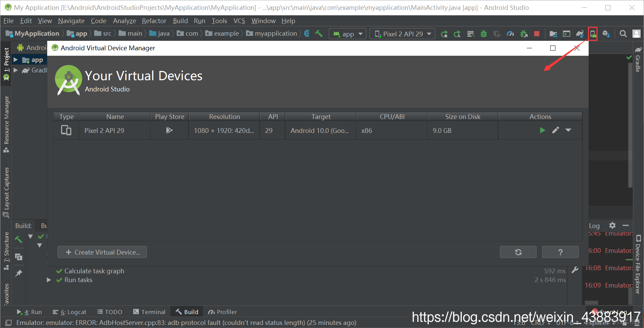Viewport: 644px width, 328px height.
Task: Open the Android view dropdown in Project panel
Action: click(x=33, y=48)
